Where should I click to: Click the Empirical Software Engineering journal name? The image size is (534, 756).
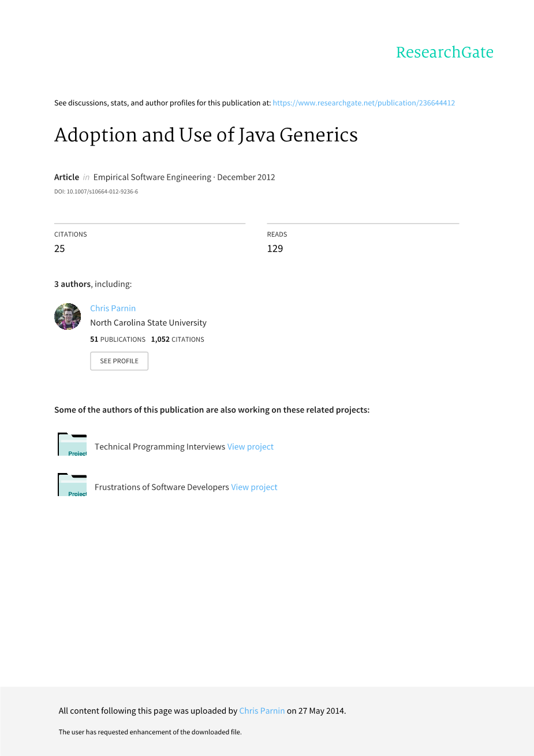click(x=152, y=177)
